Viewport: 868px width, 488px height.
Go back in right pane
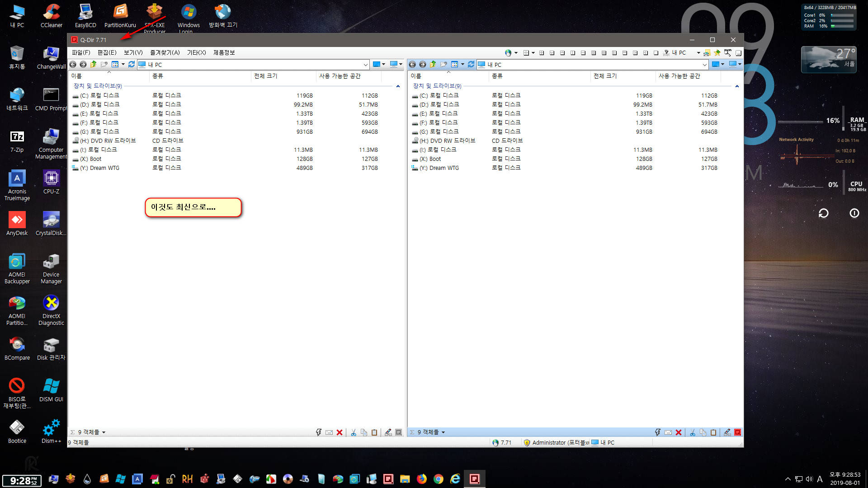(x=412, y=65)
